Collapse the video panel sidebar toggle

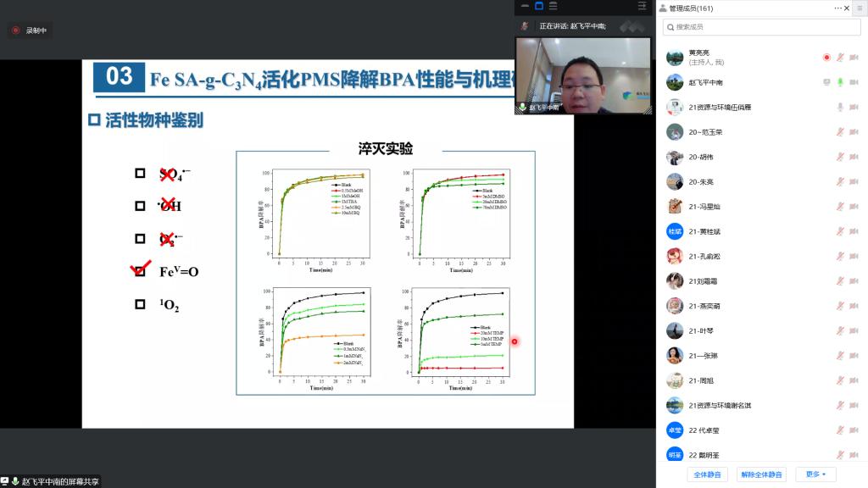point(643,6)
